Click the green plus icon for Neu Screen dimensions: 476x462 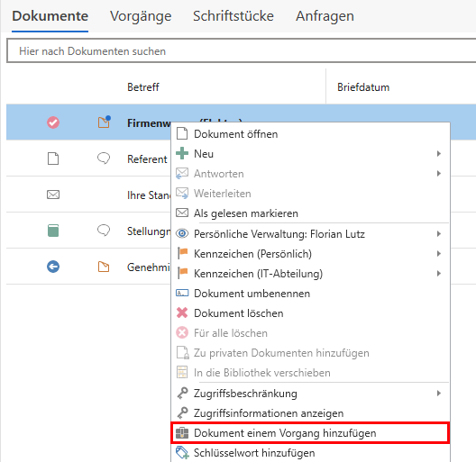182,153
